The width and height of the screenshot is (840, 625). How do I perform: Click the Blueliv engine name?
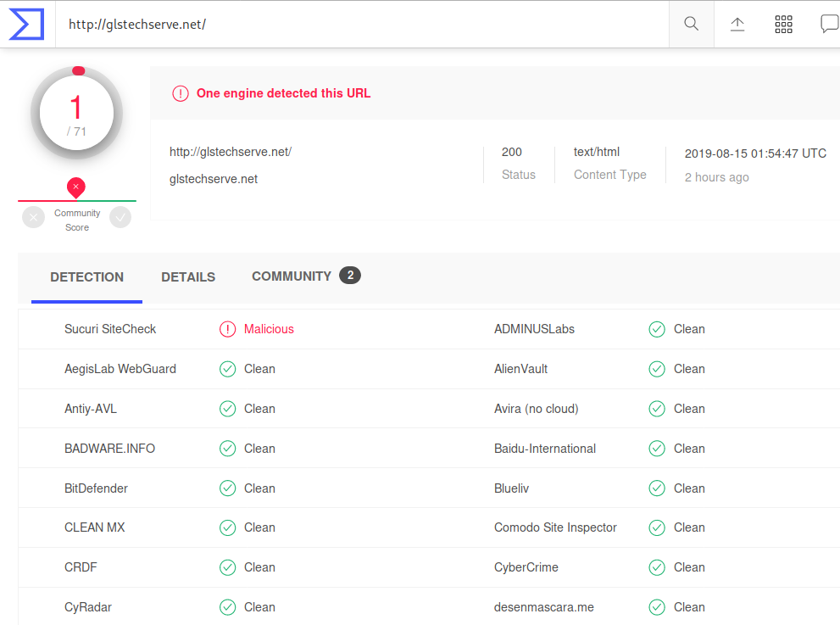pos(512,488)
